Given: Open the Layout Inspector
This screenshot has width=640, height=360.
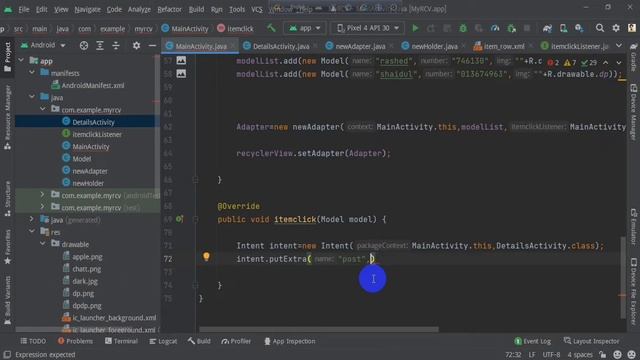Looking at the screenshot, I should tap(591, 341).
